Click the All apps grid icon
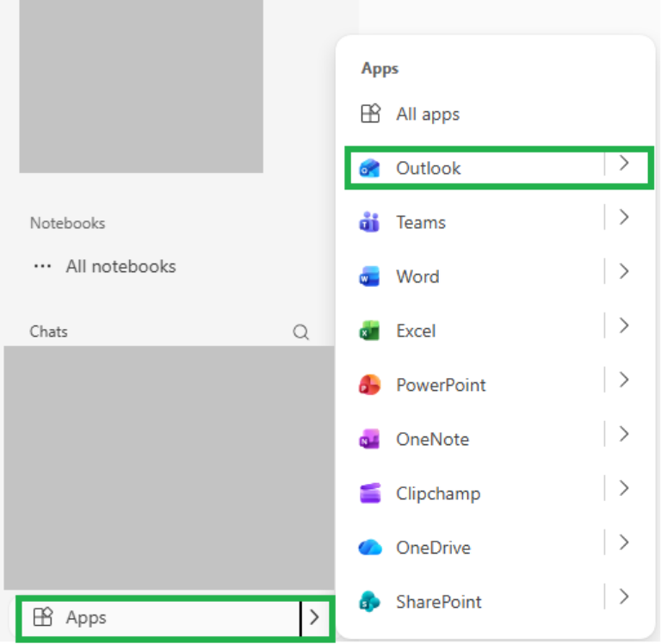Viewport: 661px width, 644px height. (371, 114)
